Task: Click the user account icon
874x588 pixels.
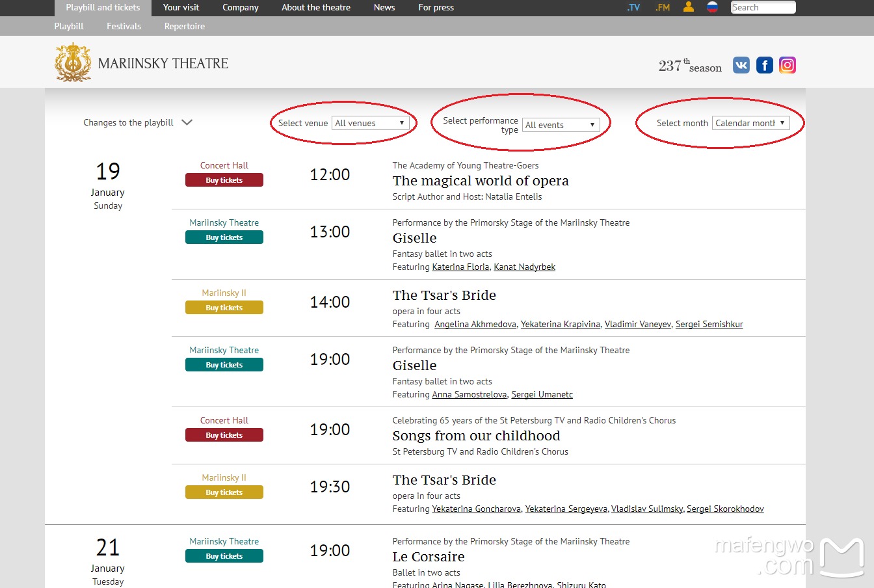Action: tap(689, 7)
